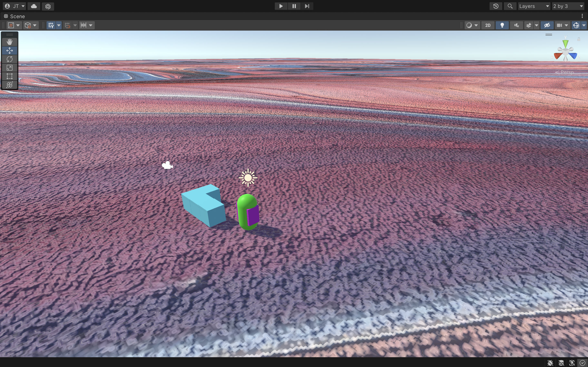588x367 pixels.
Task: Select the Rect transform tool
Action: pyautogui.click(x=9, y=76)
